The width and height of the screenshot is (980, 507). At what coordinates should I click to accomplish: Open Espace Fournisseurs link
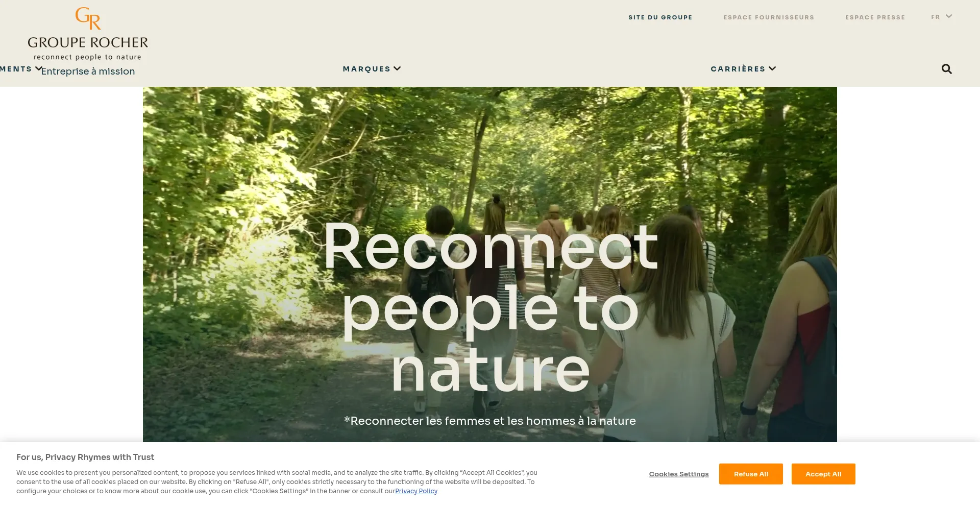[769, 17]
